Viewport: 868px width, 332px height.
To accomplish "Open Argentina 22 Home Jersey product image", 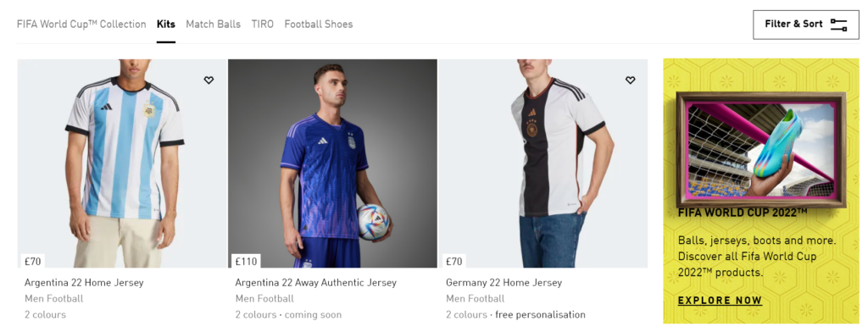I will click(x=122, y=163).
